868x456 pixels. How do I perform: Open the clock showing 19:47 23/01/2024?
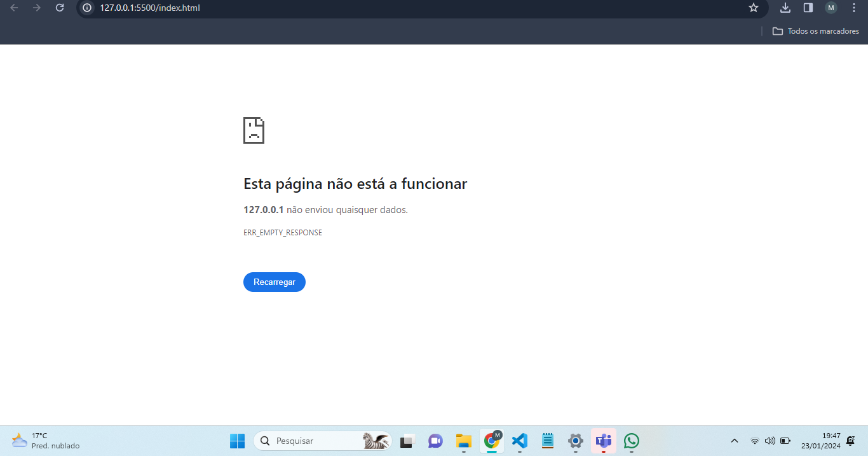point(821,441)
